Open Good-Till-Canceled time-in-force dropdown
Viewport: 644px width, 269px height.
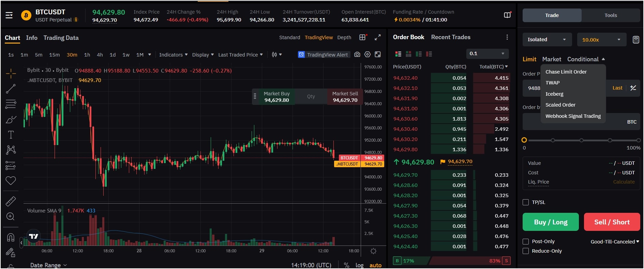[x=615, y=242]
